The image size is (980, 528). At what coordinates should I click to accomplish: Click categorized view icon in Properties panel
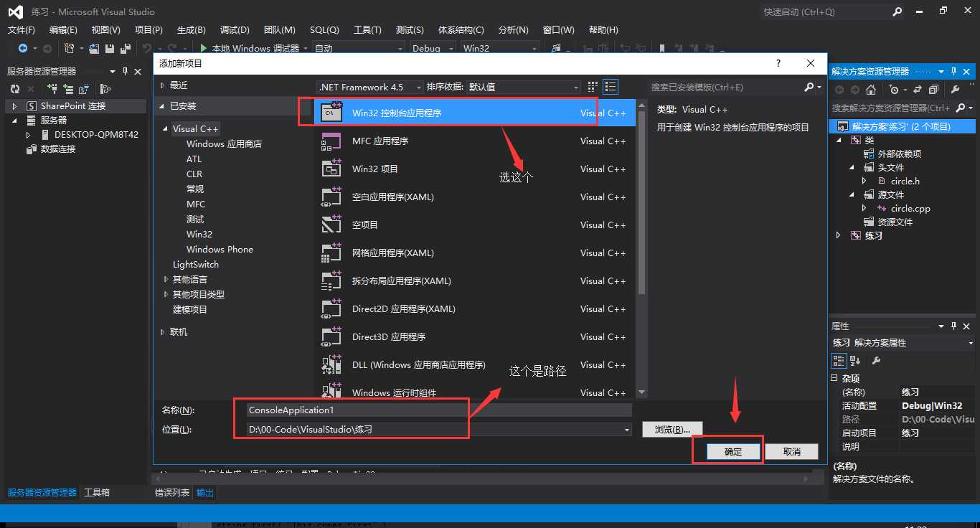[839, 360]
